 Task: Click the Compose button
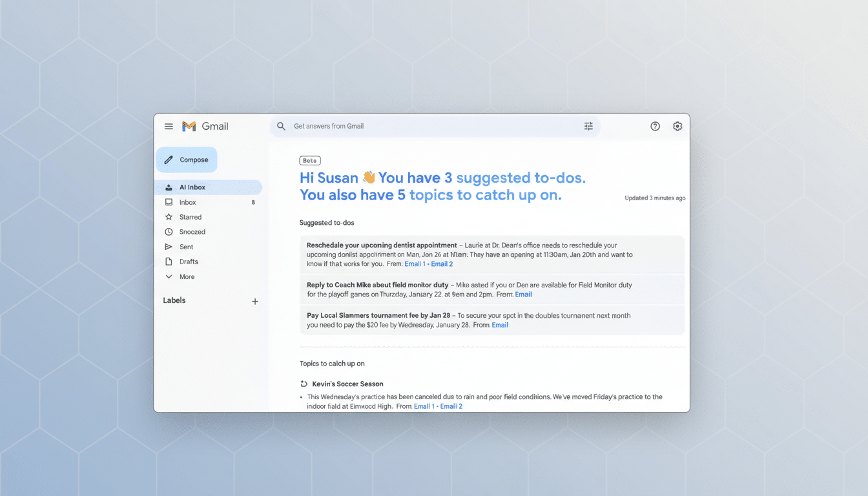coord(187,160)
